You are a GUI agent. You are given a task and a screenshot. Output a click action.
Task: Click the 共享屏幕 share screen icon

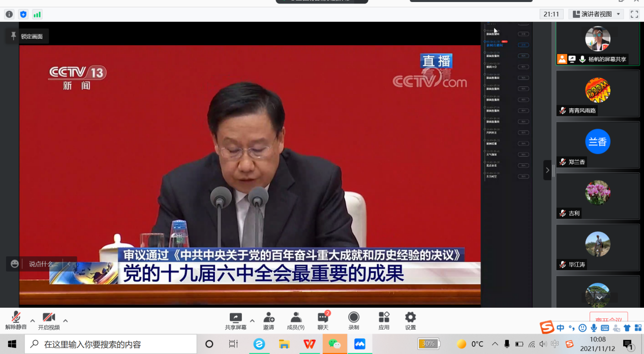tap(235, 318)
